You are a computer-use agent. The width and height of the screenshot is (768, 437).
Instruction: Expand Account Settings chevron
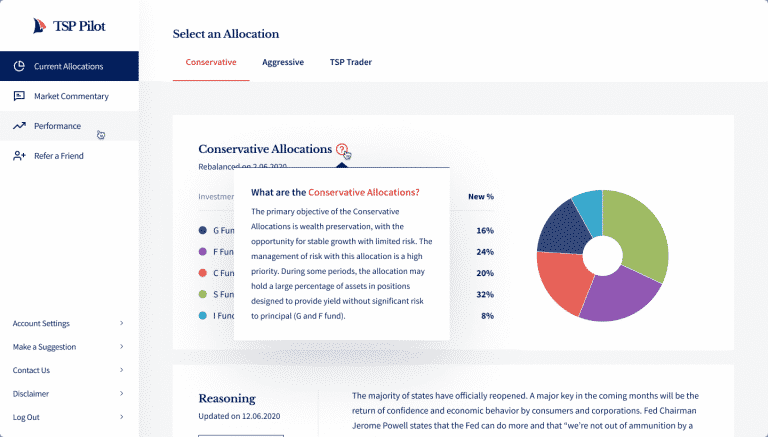coord(122,323)
